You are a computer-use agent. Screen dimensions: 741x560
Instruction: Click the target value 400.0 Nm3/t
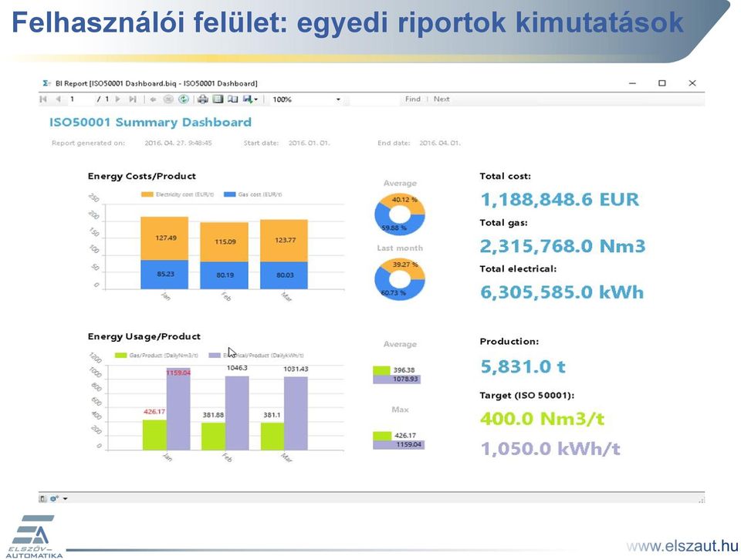click(x=542, y=419)
